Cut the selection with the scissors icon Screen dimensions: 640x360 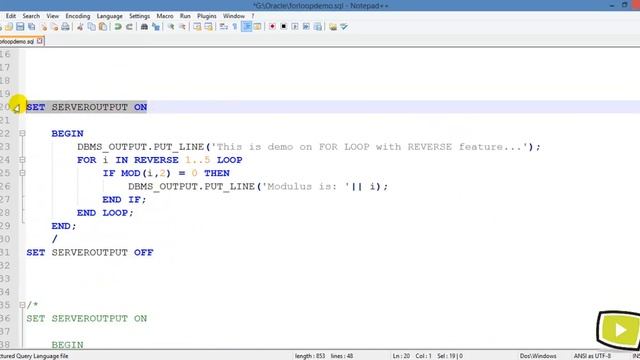coord(80,27)
